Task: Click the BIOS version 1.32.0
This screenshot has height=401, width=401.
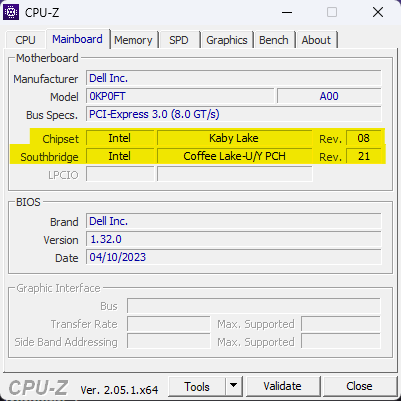Action: 234,239
